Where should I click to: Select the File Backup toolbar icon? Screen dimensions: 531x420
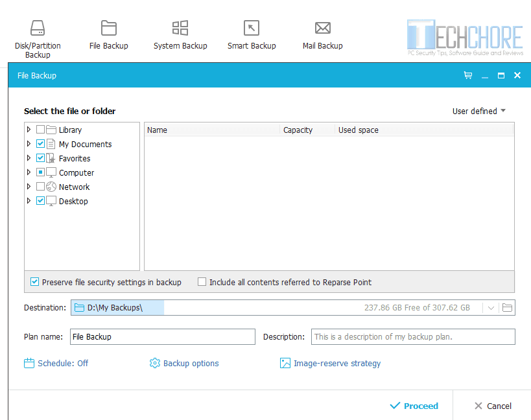tap(109, 28)
